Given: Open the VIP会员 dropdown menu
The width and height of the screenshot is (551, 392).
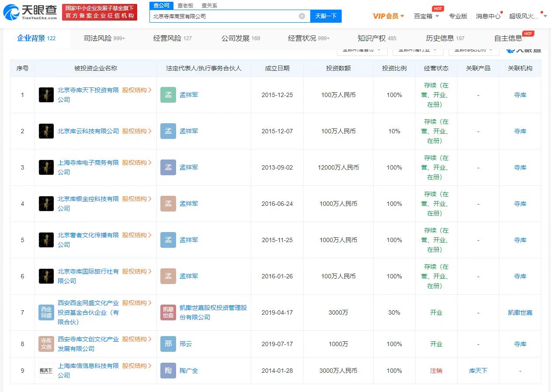Looking at the screenshot, I should click(388, 16).
